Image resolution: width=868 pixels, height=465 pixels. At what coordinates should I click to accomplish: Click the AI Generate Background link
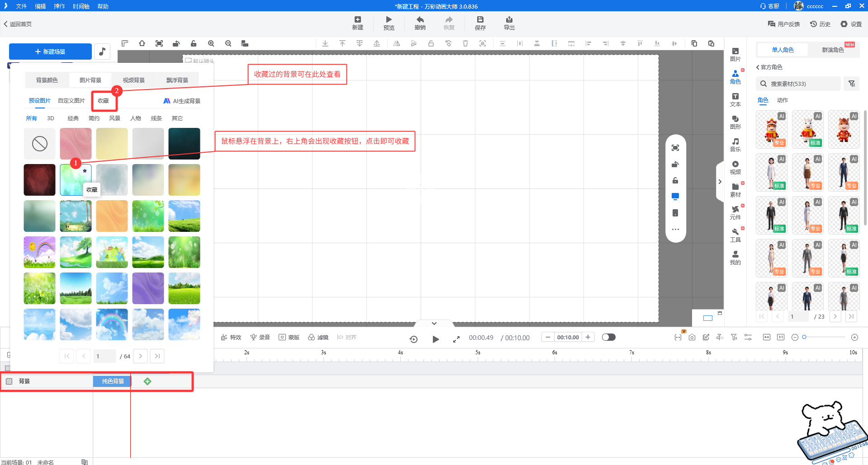182,101
